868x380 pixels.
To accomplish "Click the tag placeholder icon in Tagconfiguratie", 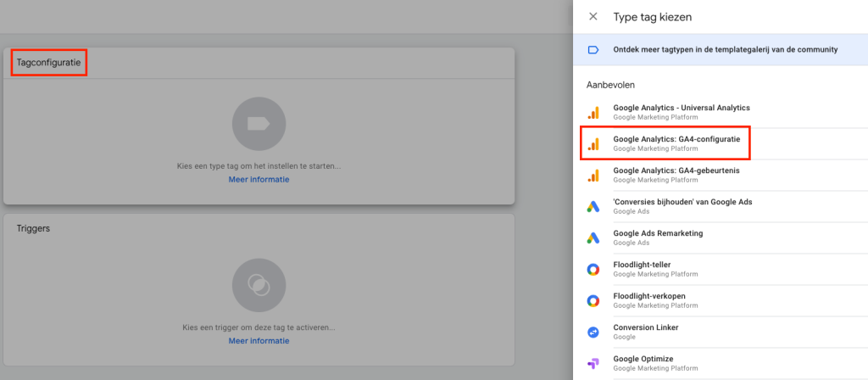I will (259, 124).
